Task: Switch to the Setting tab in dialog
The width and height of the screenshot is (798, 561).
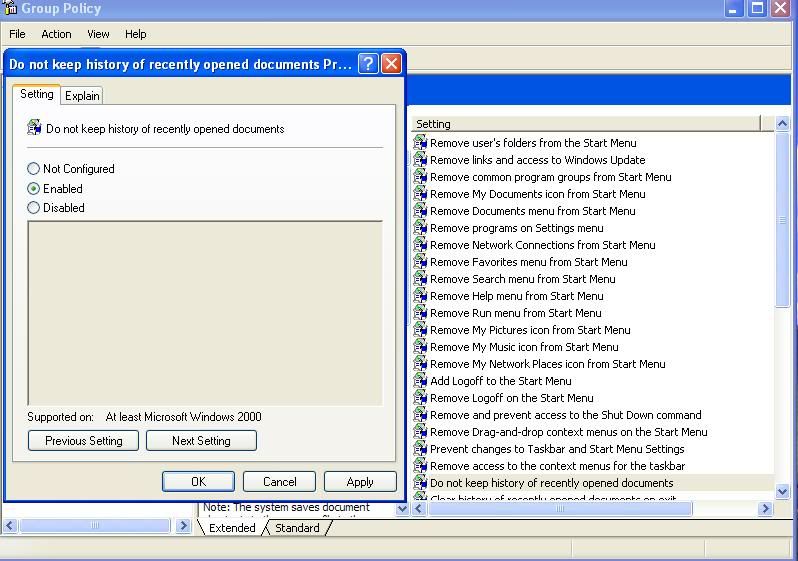Action: (37, 94)
